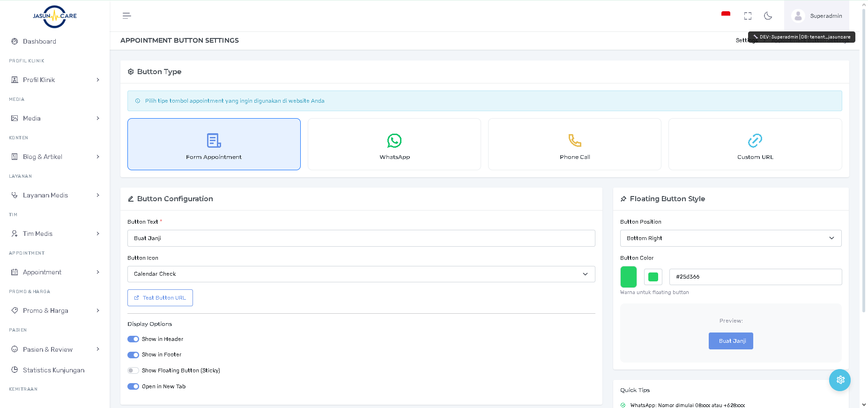Choose the Phone Call button type
The height and width of the screenshot is (408, 868).
[574, 144]
